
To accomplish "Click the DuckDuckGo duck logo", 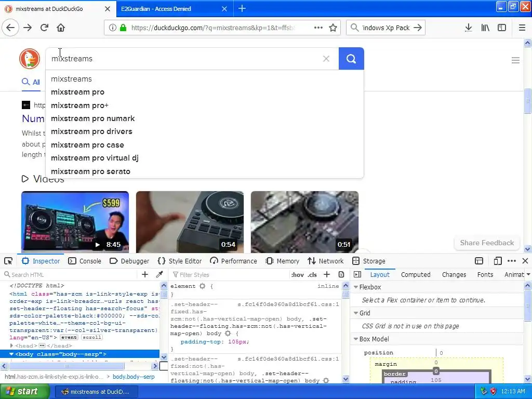I will tap(30, 59).
